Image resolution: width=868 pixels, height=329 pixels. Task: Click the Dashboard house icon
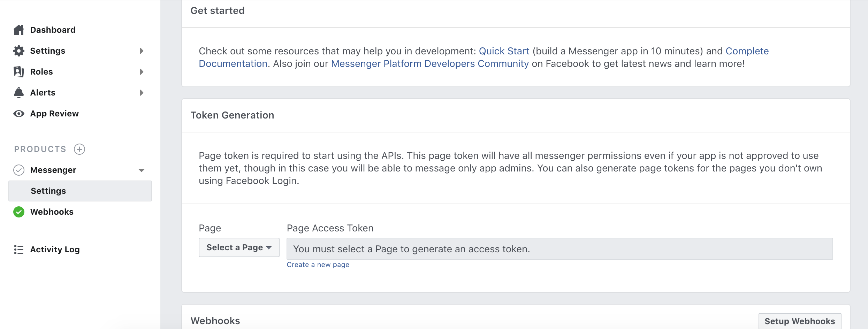click(x=19, y=30)
